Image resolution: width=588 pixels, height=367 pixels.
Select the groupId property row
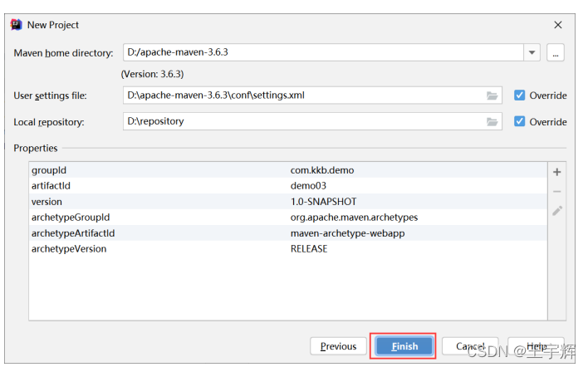287,170
